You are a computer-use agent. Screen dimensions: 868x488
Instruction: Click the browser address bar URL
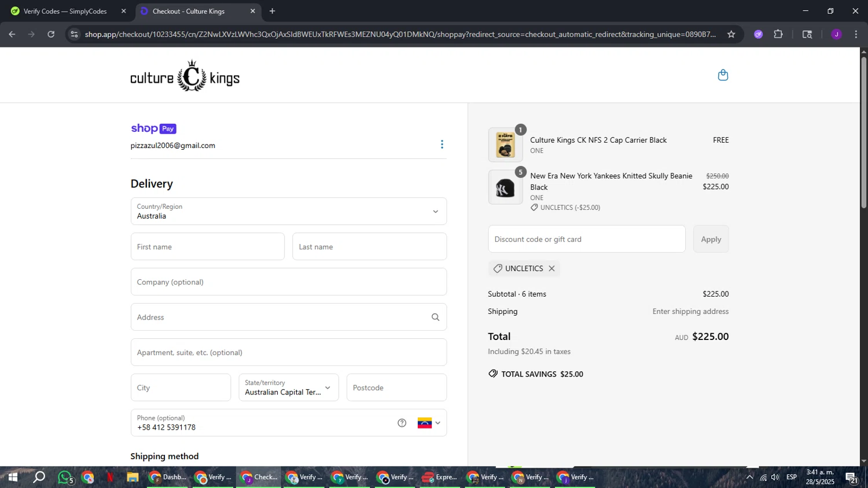pos(400,34)
